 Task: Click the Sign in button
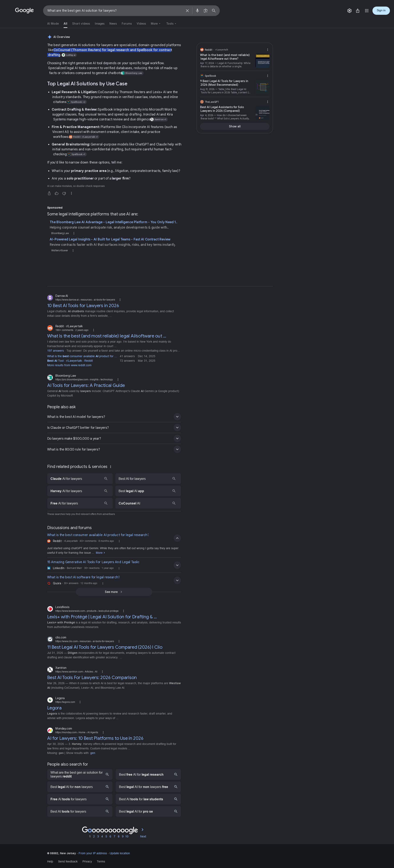[381, 10]
